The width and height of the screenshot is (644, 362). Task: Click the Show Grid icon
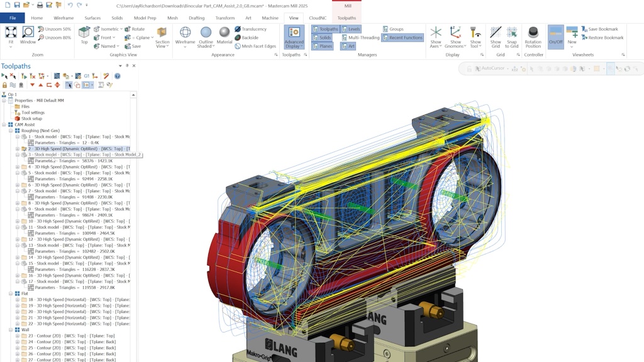coord(496,35)
